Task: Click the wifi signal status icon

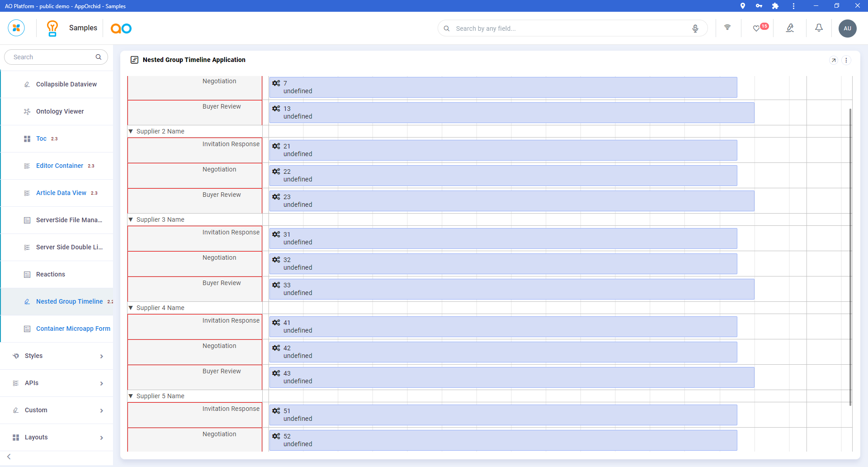Action: point(727,28)
